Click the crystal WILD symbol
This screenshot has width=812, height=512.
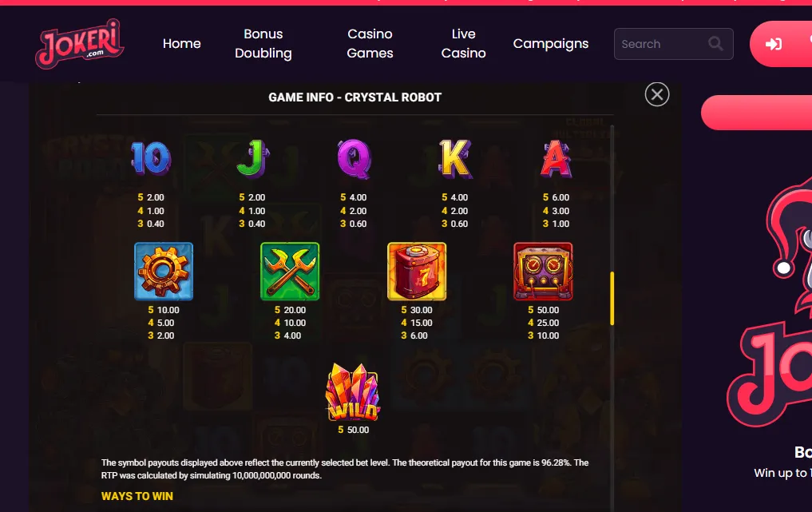tap(353, 391)
